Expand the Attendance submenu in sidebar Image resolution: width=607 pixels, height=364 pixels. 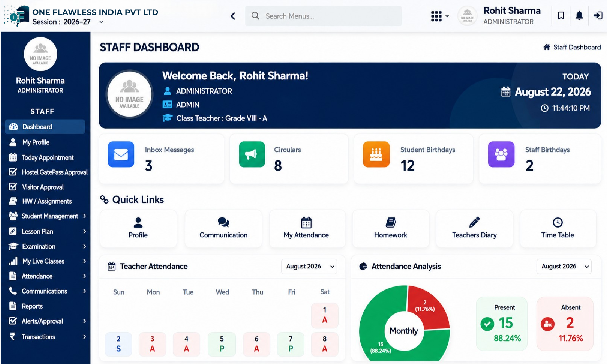(x=85, y=276)
